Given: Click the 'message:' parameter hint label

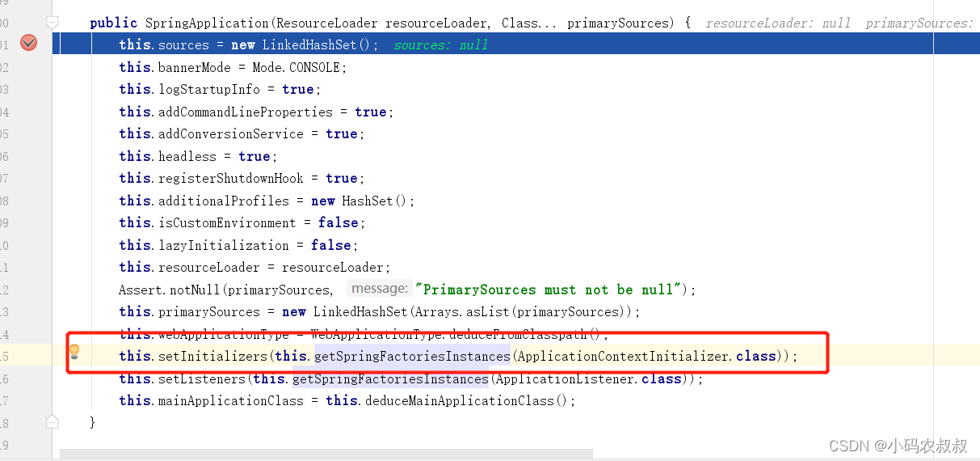Looking at the screenshot, I should (x=379, y=289).
